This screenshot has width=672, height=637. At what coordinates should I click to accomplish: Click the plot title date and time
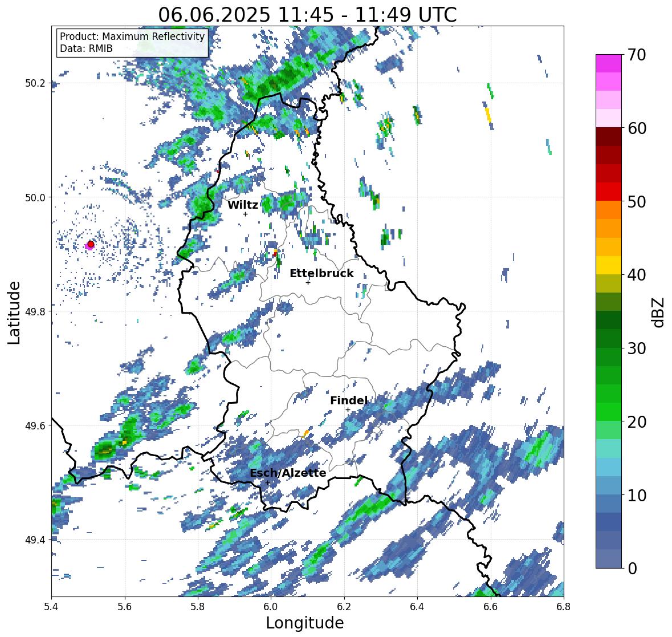[x=307, y=15]
